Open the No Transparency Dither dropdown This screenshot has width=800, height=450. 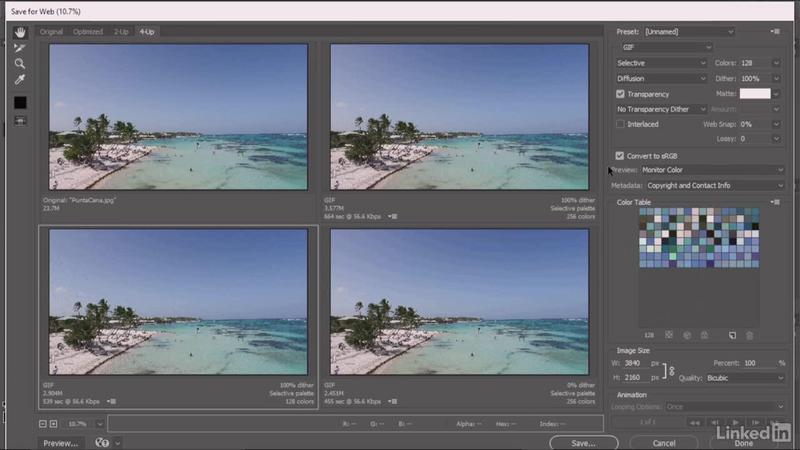661,109
